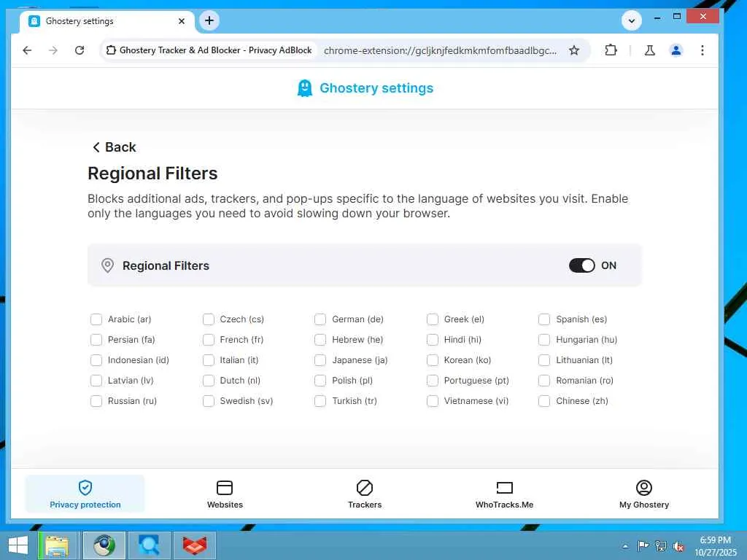747x560 pixels.
Task: Tick the Italian (it) checkbox
Action: 208,360
